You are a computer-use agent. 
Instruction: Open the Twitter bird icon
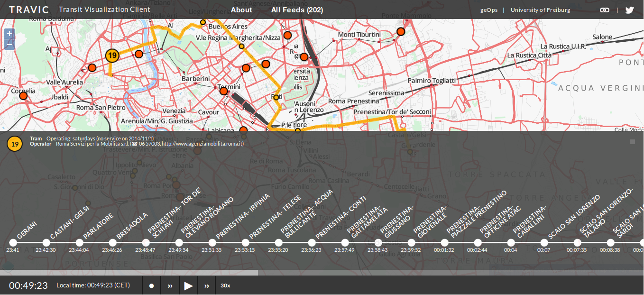(629, 10)
